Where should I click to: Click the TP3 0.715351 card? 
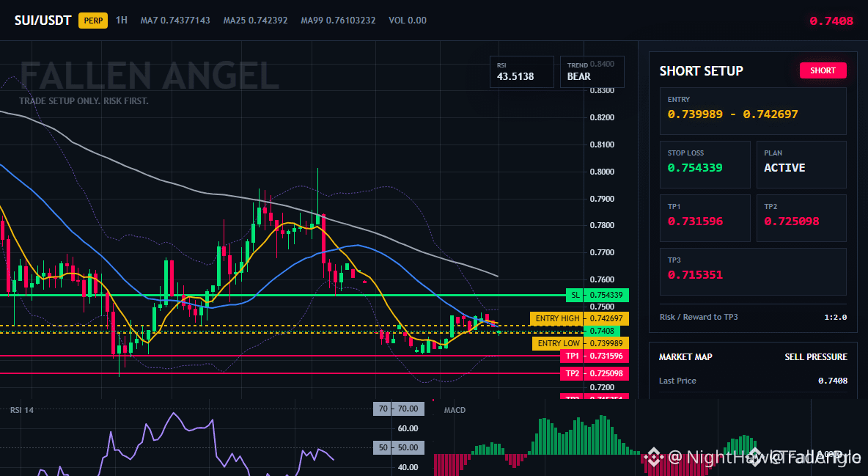(753, 271)
